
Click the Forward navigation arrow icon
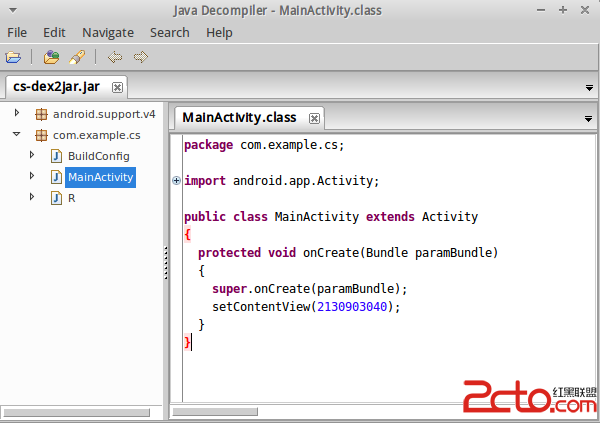tap(141, 57)
